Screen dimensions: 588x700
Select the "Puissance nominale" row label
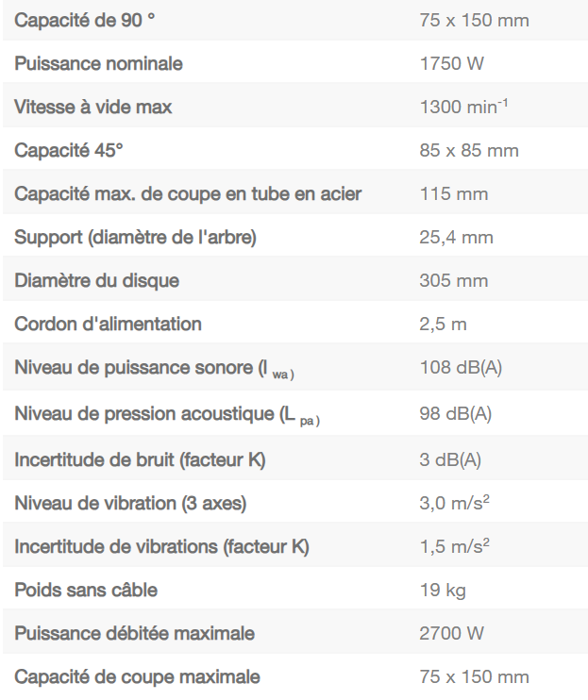[98, 64]
